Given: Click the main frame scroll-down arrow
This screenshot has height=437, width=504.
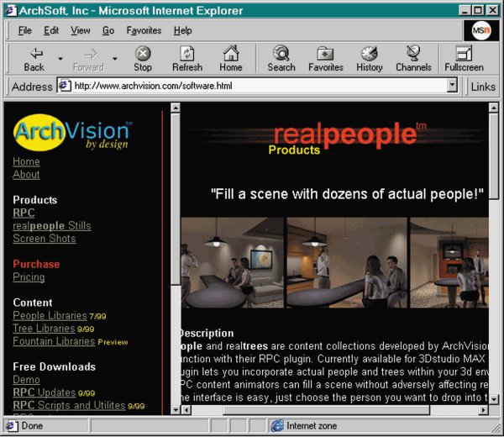Looking at the screenshot, I should 494,399.
